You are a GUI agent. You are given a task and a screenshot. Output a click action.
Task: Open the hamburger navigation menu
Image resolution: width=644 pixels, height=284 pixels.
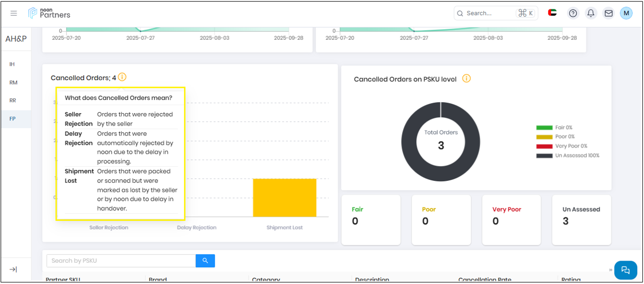pos(14,13)
